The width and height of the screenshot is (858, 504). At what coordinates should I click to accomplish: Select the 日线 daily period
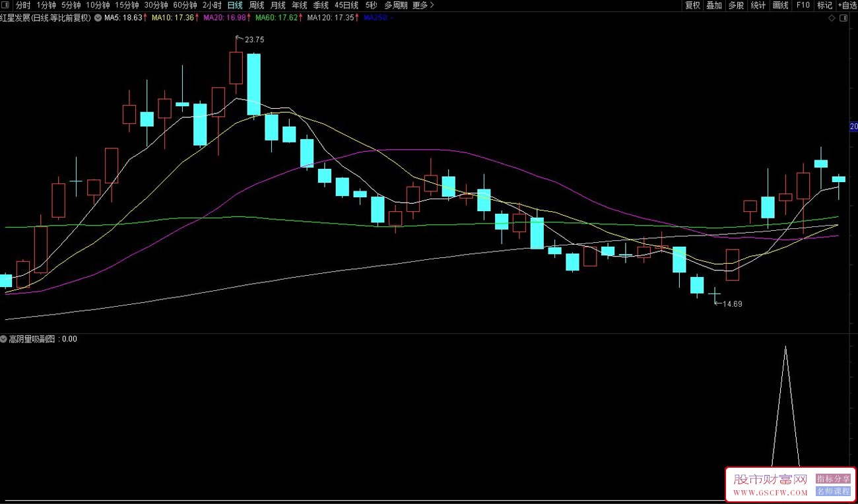234,5
